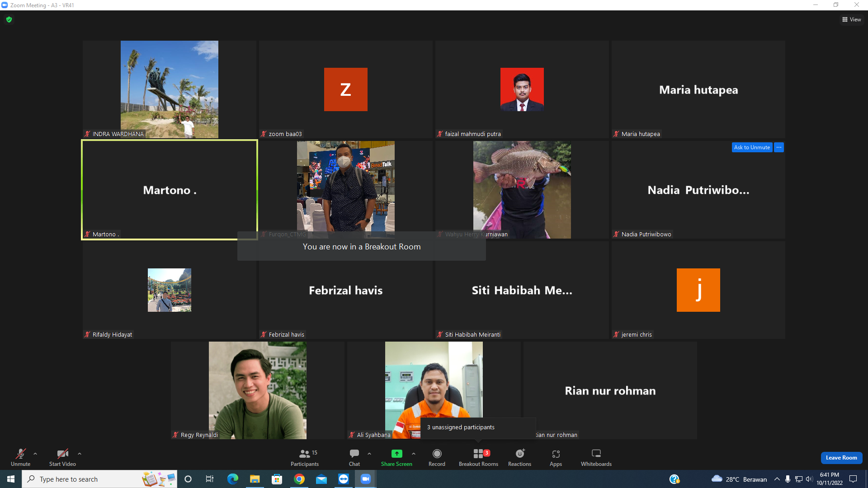Open the Windows Start menu
The image size is (868, 488).
click(x=11, y=479)
